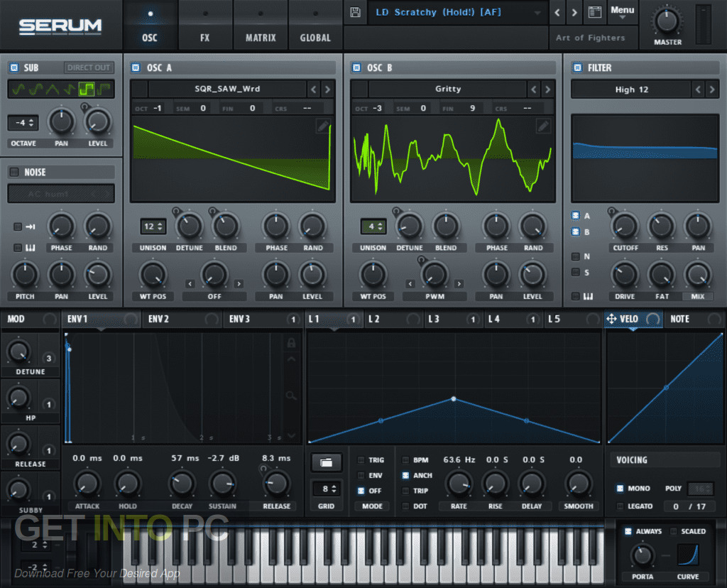This screenshot has width=727, height=588.
Task: Toggle filter routing for noise N
Action: click(x=575, y=256)
